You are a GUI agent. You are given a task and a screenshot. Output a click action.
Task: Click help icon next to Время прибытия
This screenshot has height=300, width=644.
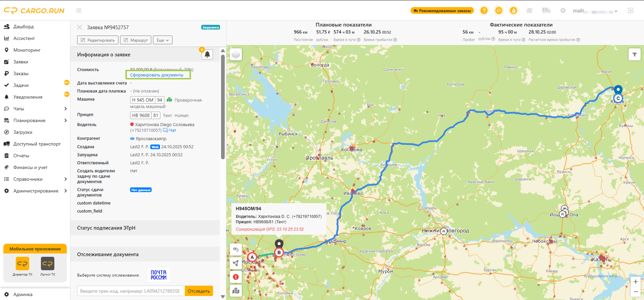395,40
